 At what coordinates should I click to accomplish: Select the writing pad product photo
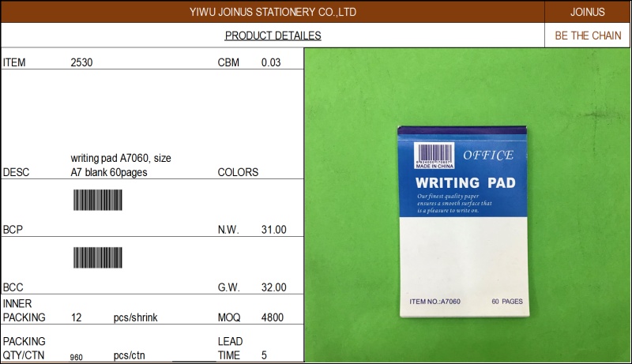468,205
